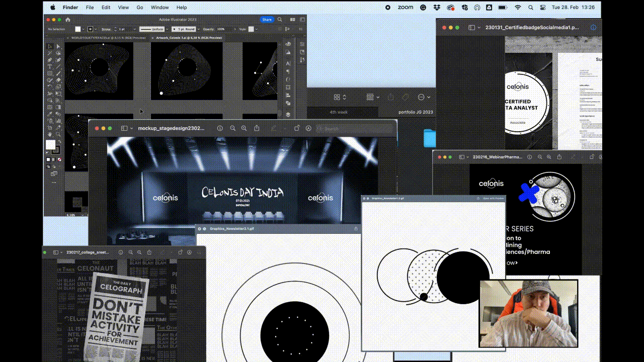Click Opacity 100% field in Illustrator
This screenshot has height=362, width=644.
tap(223, 29)
